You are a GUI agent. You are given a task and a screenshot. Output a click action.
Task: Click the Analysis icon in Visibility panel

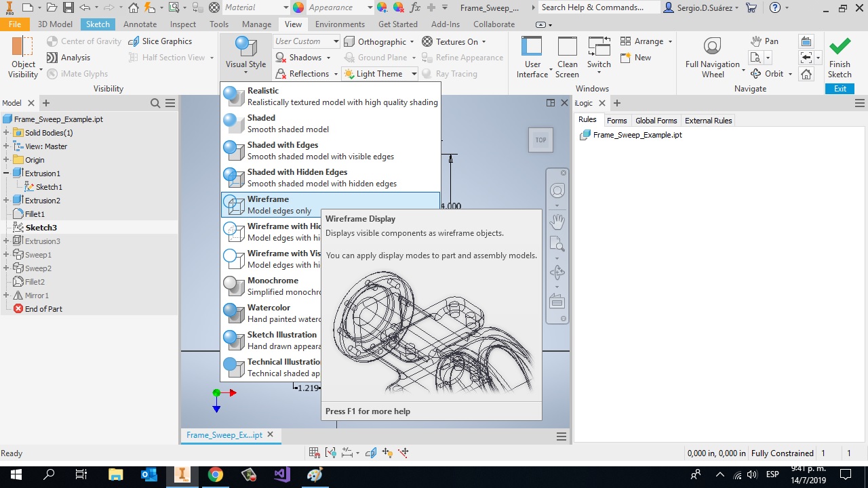[53, 57]
